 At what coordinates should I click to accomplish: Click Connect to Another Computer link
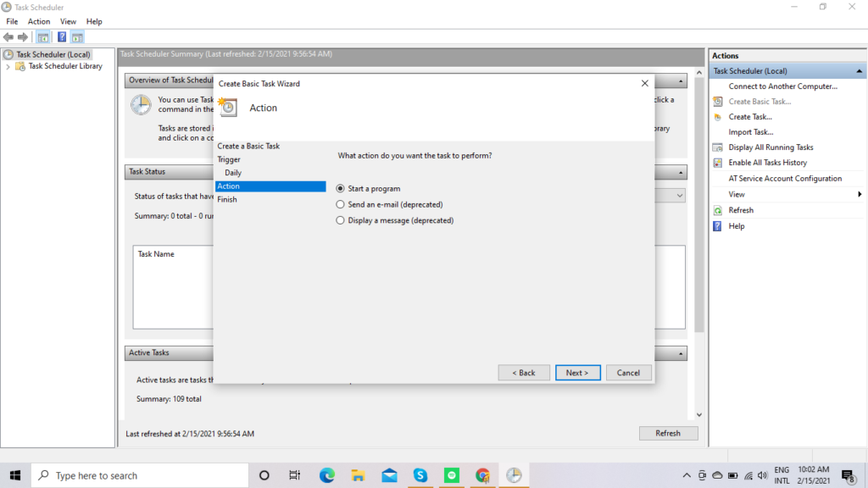coord(782,86)
